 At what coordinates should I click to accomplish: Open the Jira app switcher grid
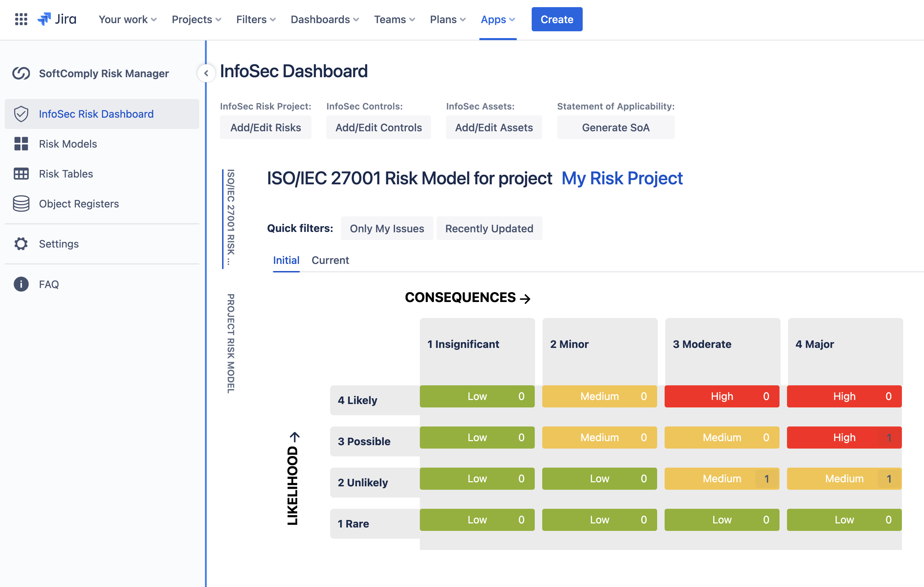pos(21,19)
